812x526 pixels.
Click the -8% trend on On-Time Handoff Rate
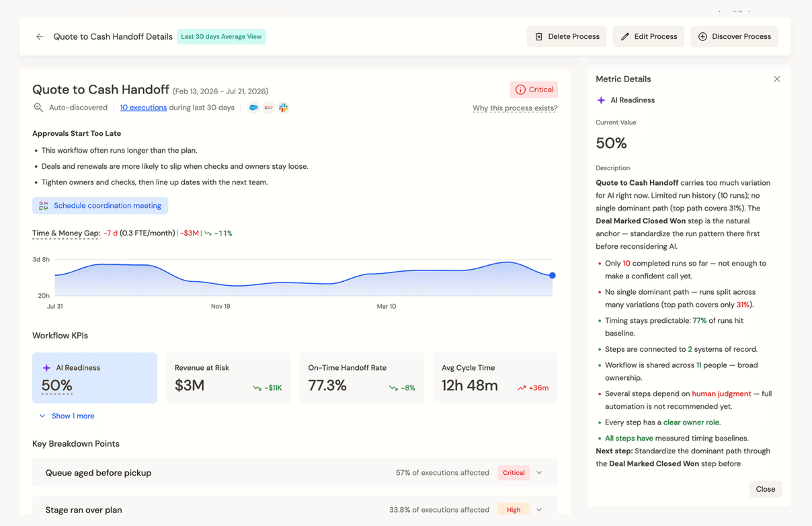tap(402, 388)
